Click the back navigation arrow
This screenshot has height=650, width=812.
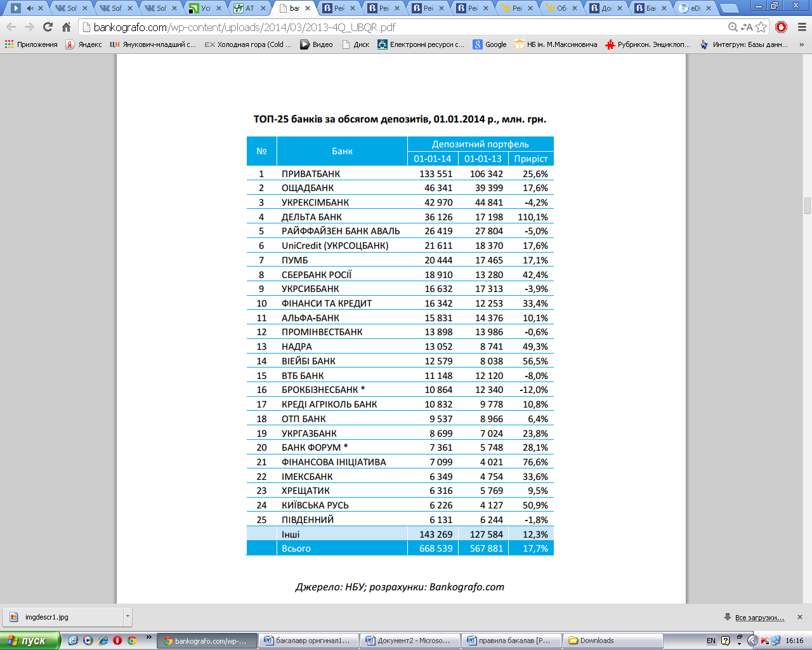click(11, 27)
